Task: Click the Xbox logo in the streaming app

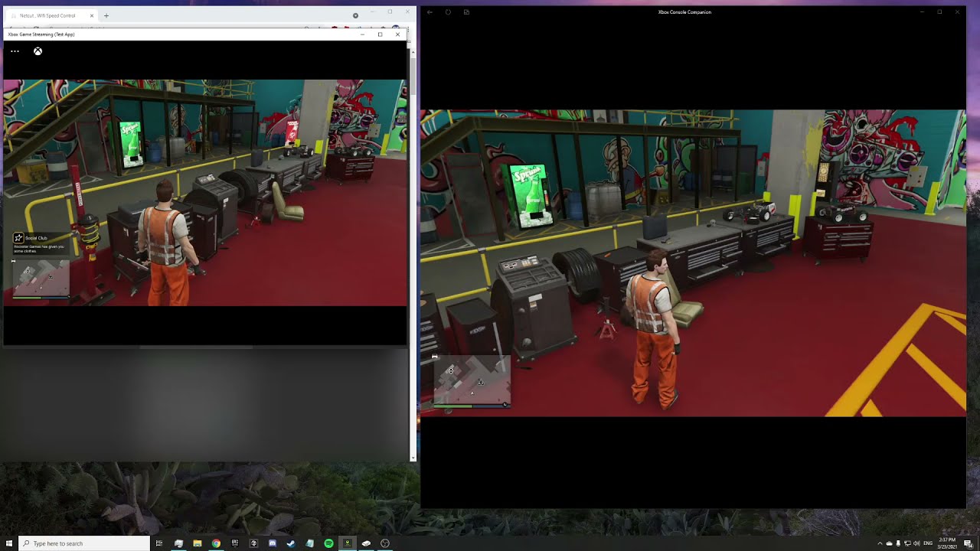Action: (x=38, y=51)
